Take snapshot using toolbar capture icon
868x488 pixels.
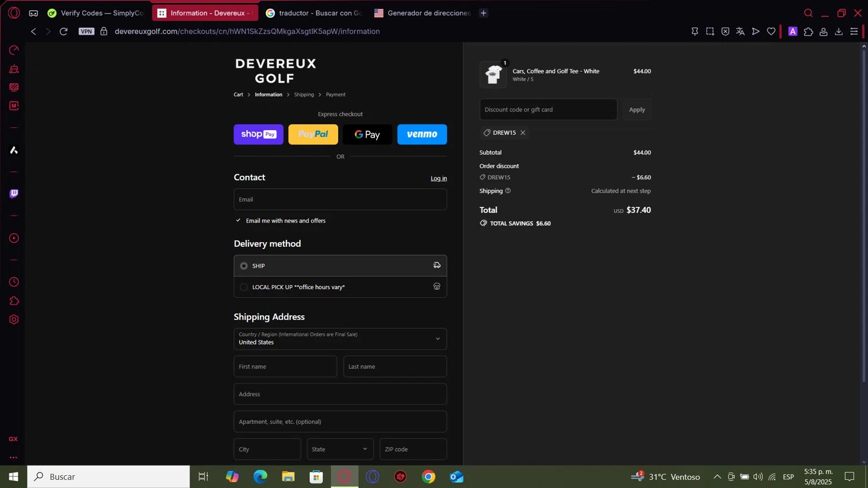pos(710,31)
